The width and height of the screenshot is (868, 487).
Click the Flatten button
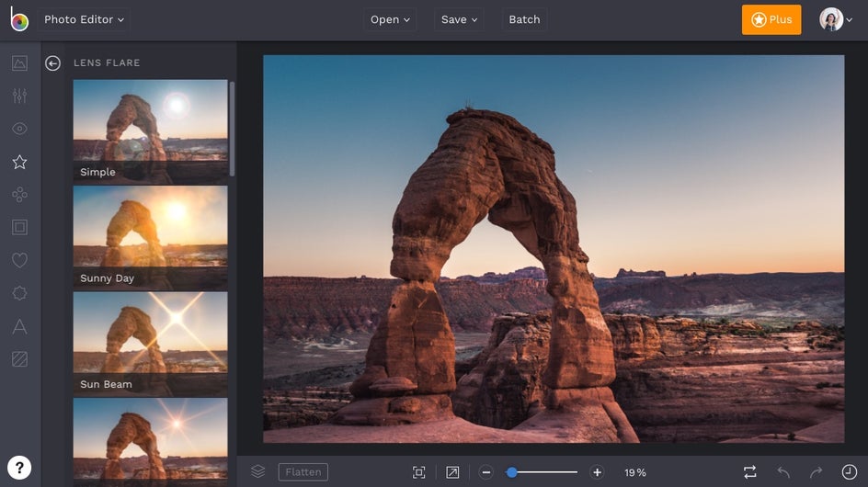[303, 472]
